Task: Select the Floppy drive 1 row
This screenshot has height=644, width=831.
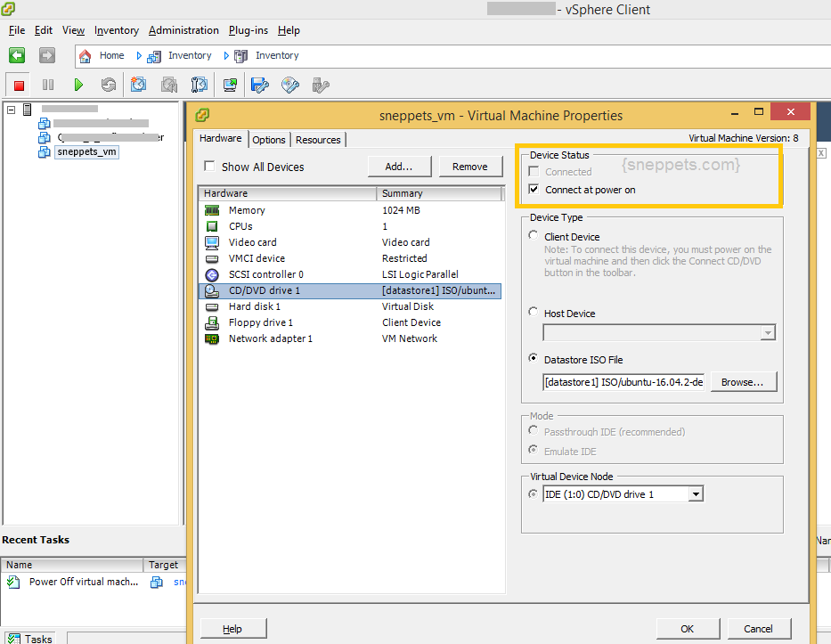Action: point(350,322)
